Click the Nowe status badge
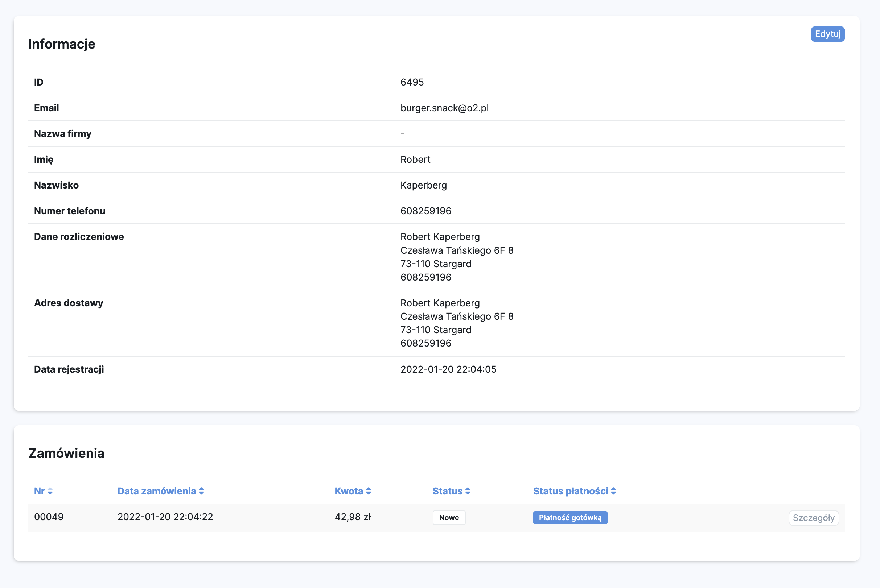Screen dimensions: 880x588 click(449, 518)
